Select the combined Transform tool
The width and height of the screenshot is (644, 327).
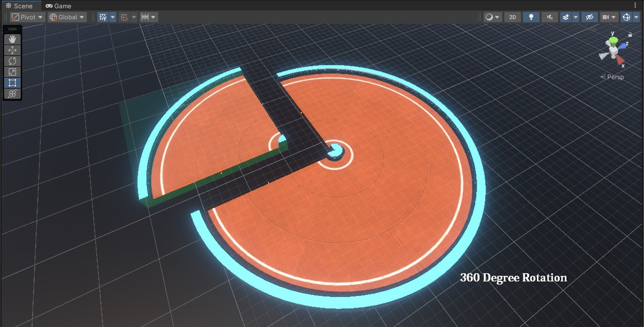click(12, 93)
